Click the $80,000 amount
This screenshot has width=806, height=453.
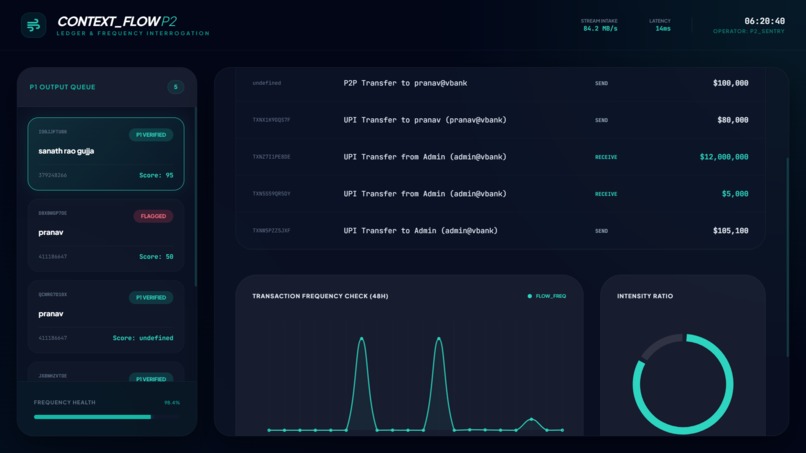pos(732,120)
